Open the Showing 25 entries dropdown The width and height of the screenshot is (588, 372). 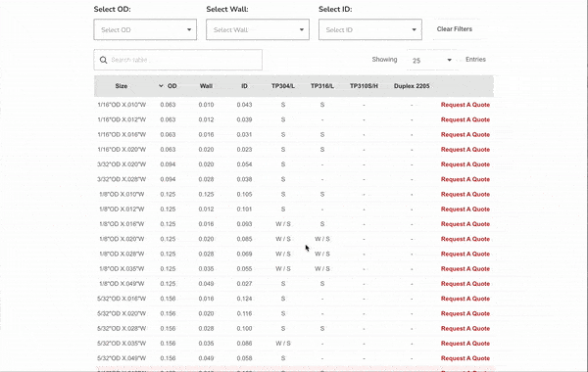coord(431,60)
